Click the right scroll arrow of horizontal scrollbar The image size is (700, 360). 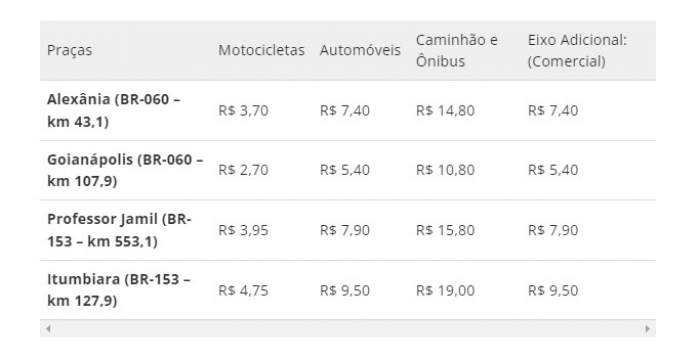(x=647, y=329)
